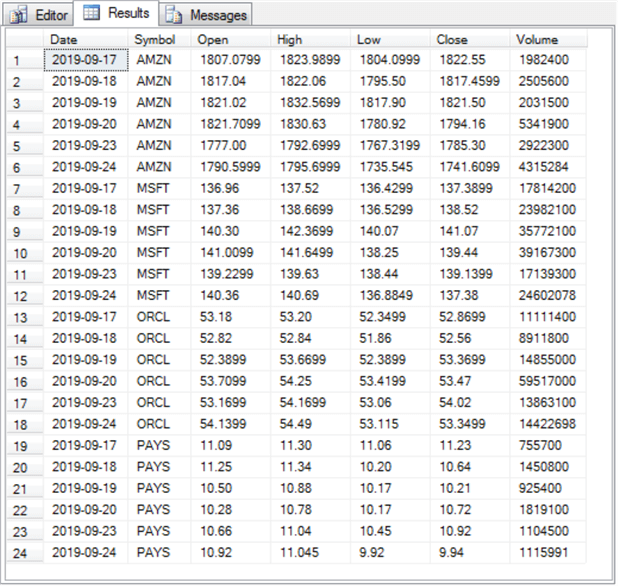The image size is (618, 586).
Task: Click the open value 1777.00
Action: pos(231,145)
